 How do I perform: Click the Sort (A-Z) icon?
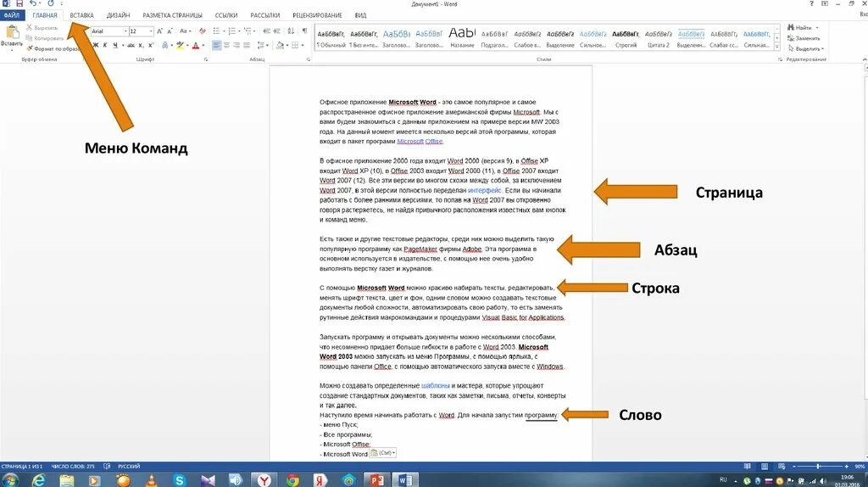point(292,31)
